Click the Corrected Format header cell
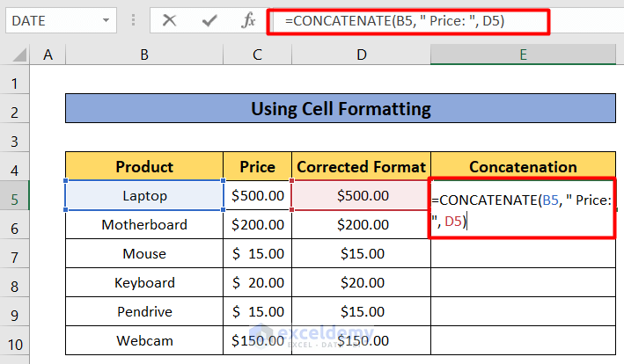The image size is (624, 364). pyautogui.click(x=361, y=166)
